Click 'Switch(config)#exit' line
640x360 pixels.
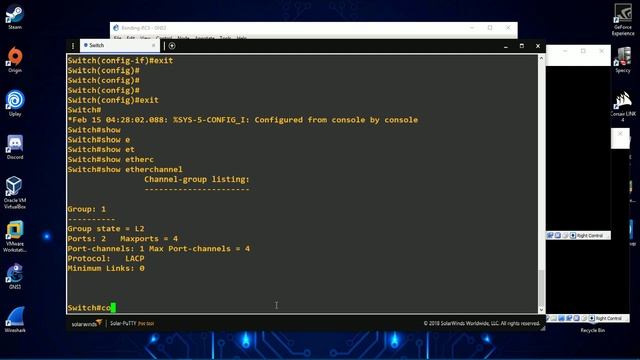[x=113, y=100]
